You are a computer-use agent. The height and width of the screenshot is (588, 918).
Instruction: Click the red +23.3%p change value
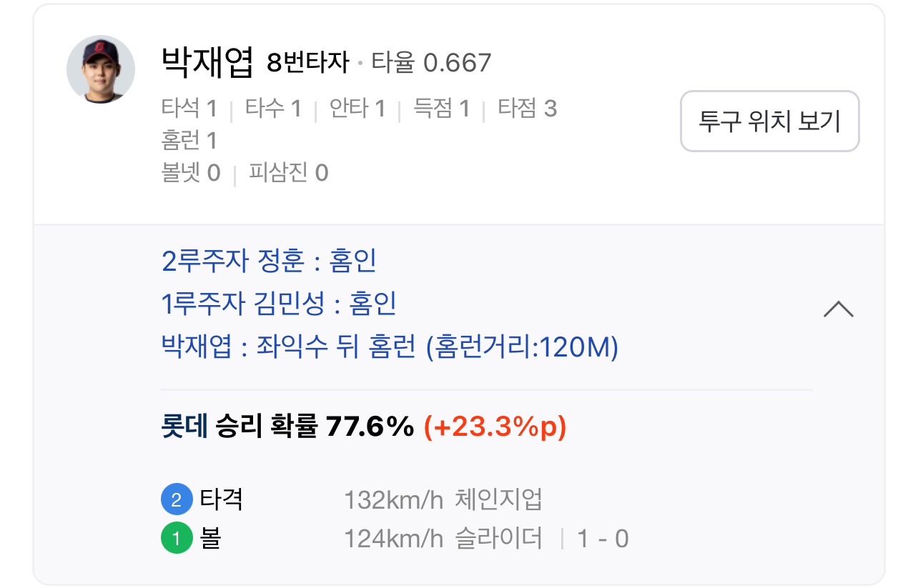click(495, 427)
